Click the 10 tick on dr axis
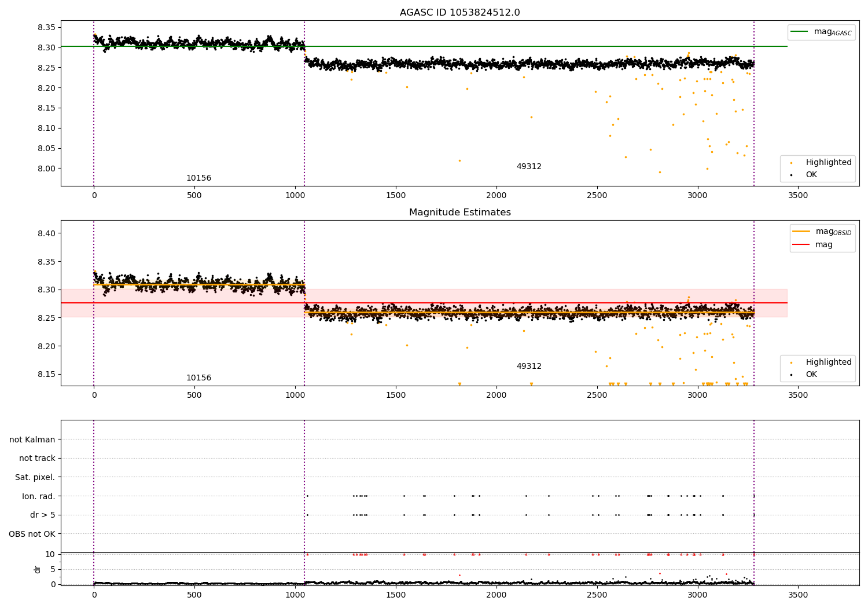This screenshot has height=608, width=868. (50, 554)
